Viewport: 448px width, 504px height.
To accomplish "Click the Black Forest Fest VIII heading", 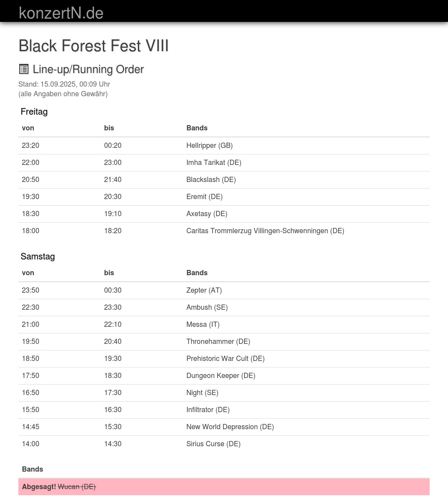I will pos(93,46).
